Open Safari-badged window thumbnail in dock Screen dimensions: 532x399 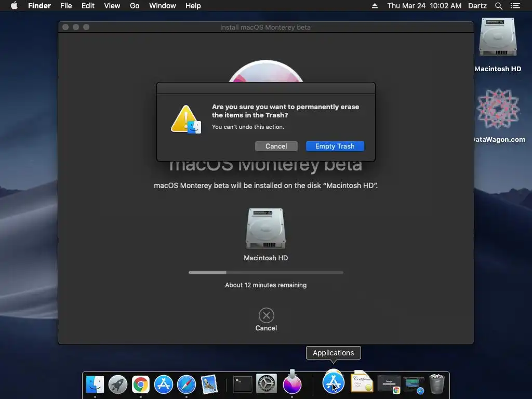click(x=414, y=385)
